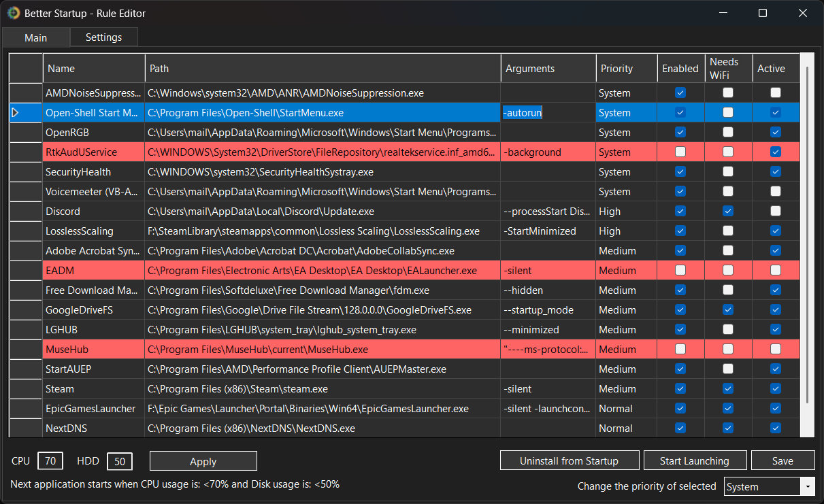
Task: Click the HDD threshold field showing 50
Action: pos(120,461)
